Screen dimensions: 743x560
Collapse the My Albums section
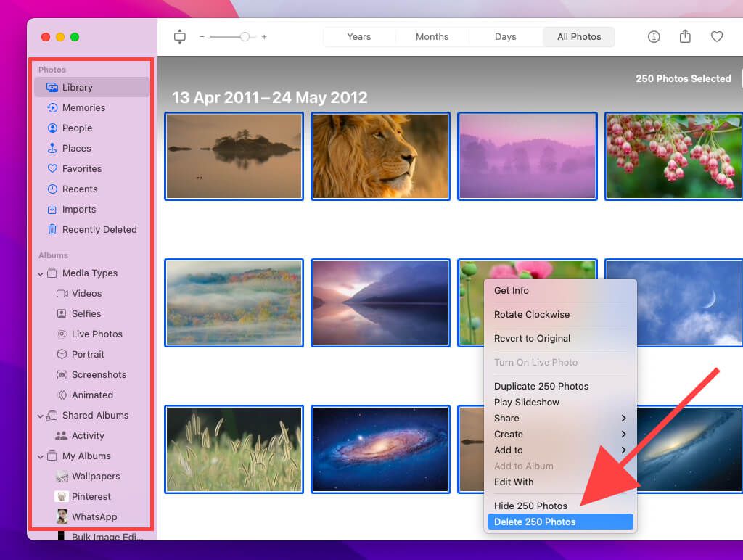pyautogui.click(x=41, y=456)
